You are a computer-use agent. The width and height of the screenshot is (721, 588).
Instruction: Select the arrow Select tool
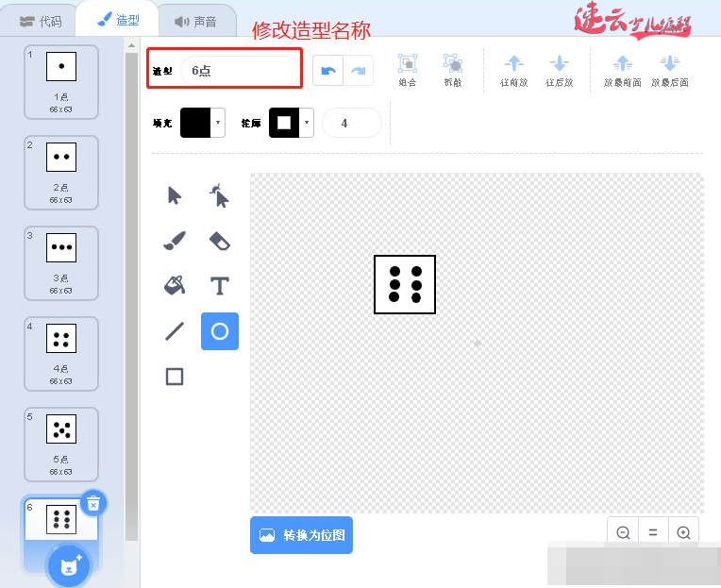click(175, 195)
